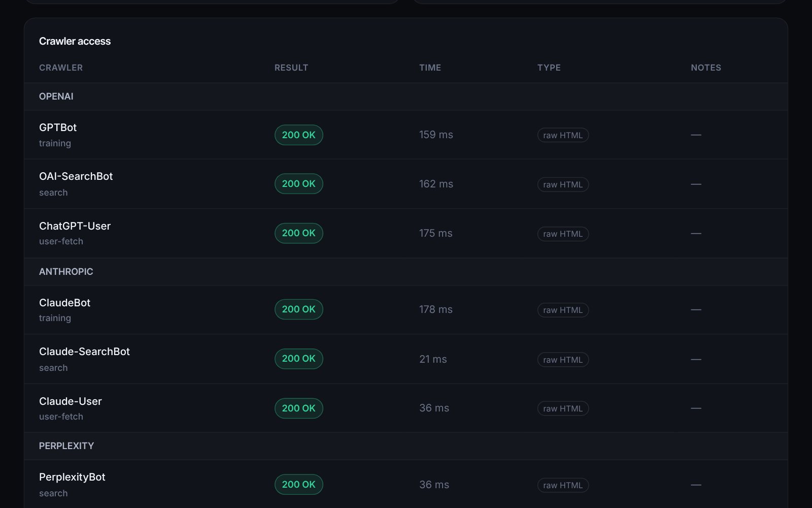
Task: Select the OAI-SearchBot crawler name
Action: pyautogui.click(x=76, y=176)
